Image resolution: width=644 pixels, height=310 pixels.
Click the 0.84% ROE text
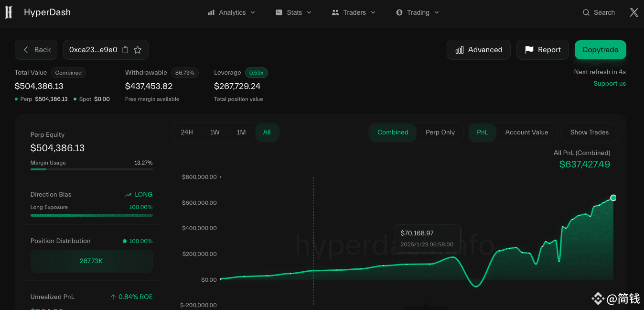click(136, 297)
